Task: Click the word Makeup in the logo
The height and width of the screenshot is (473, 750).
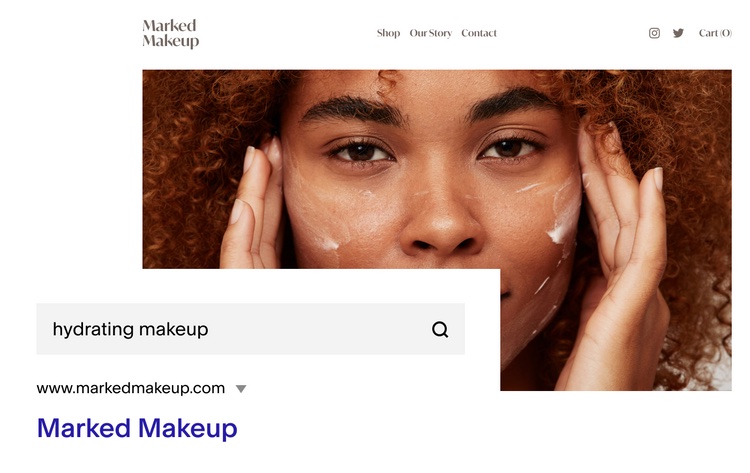Action: pyautogui.click(x=170, y=41)
